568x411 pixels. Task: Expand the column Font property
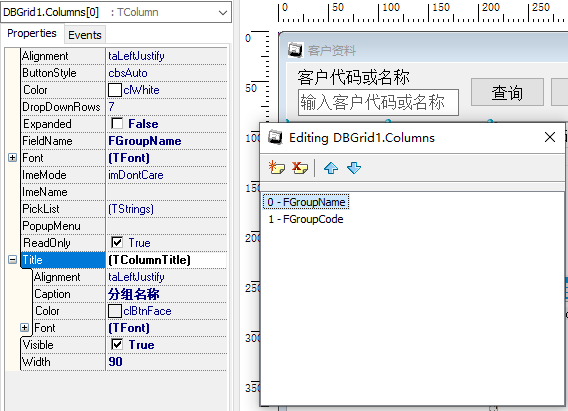[12, 158]
